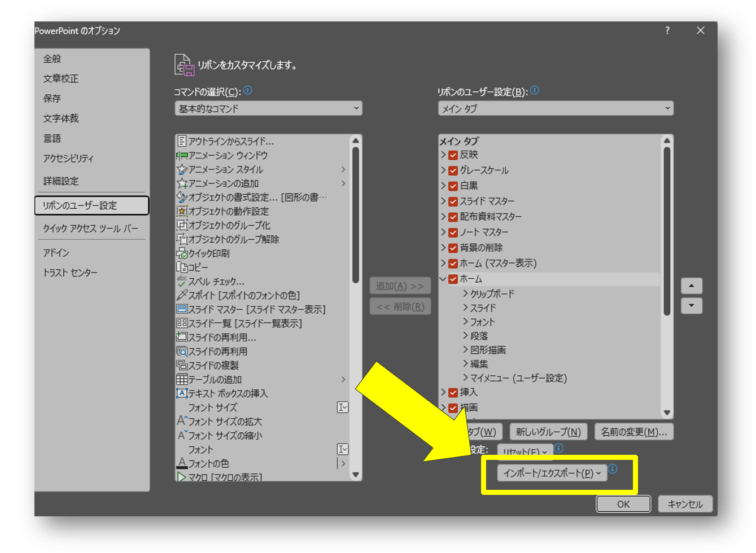Open the トラスト センター category
This screenshot has width=756, height=553.
71,273
